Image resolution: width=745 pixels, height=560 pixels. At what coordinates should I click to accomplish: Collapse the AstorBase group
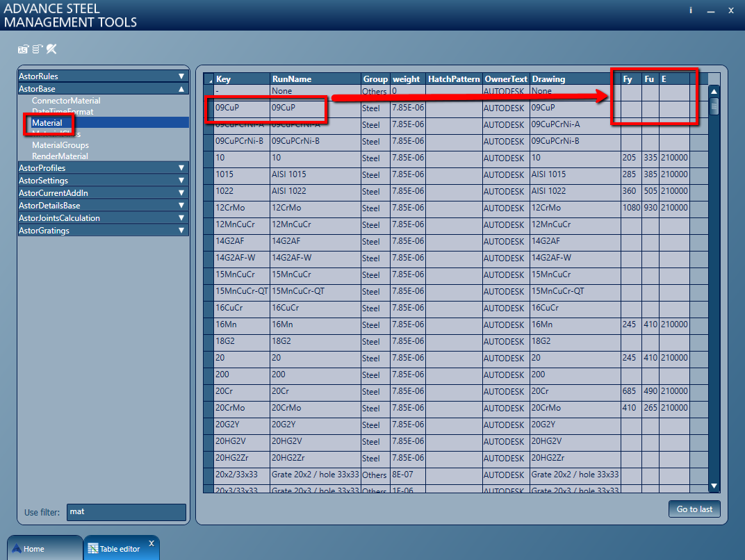[x=103, y=89]
